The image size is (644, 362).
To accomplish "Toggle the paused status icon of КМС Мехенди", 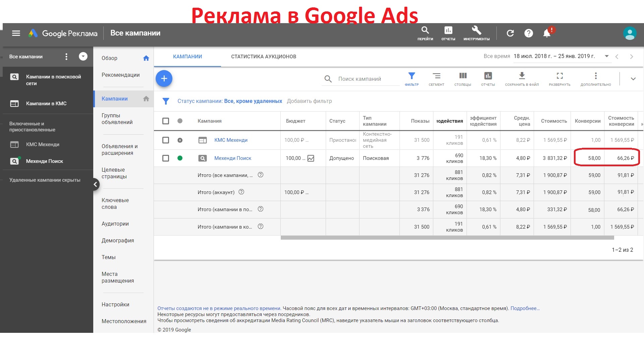I will pos(180,140).
